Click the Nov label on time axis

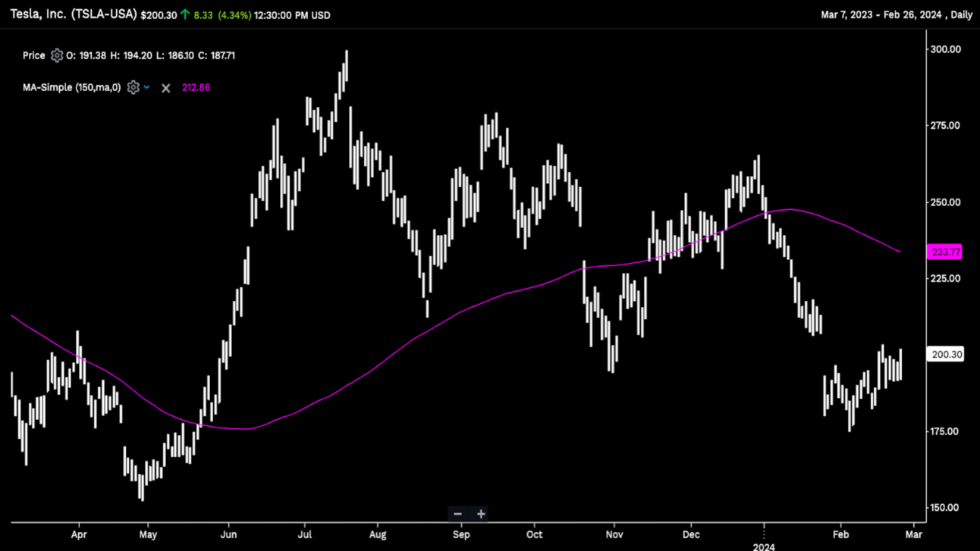[614, 534]
